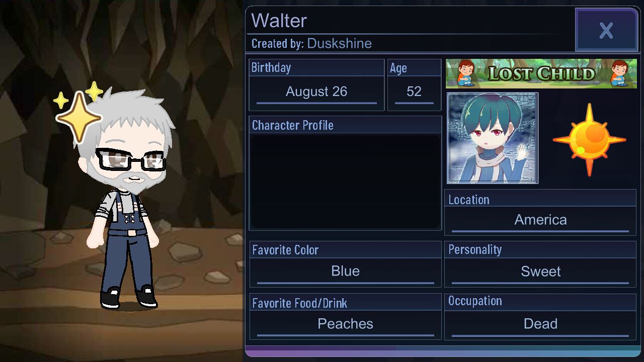644x362 pixels.
Task: Open the Lost Child club banner
Action: pyautogui.click(x=541, y=73)
